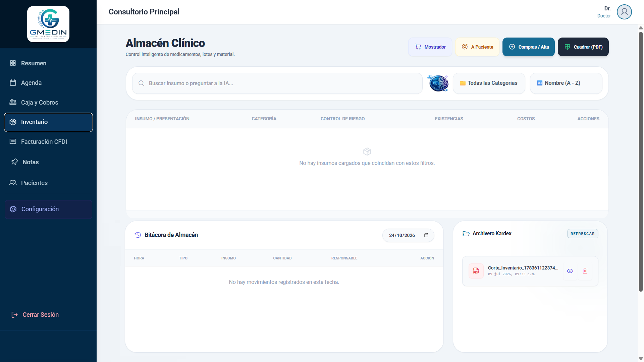Click the Corte_Inventario_178361122374 file name
Viewport: 644px width, 362px height.
523,268
